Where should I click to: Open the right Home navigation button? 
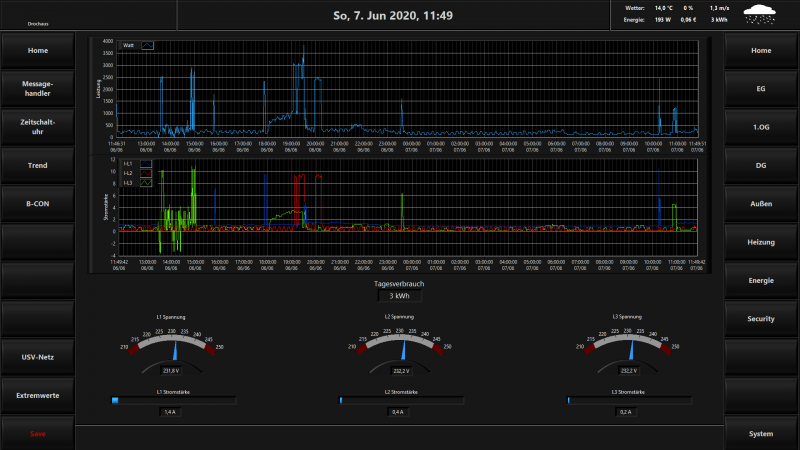point(761,51)
